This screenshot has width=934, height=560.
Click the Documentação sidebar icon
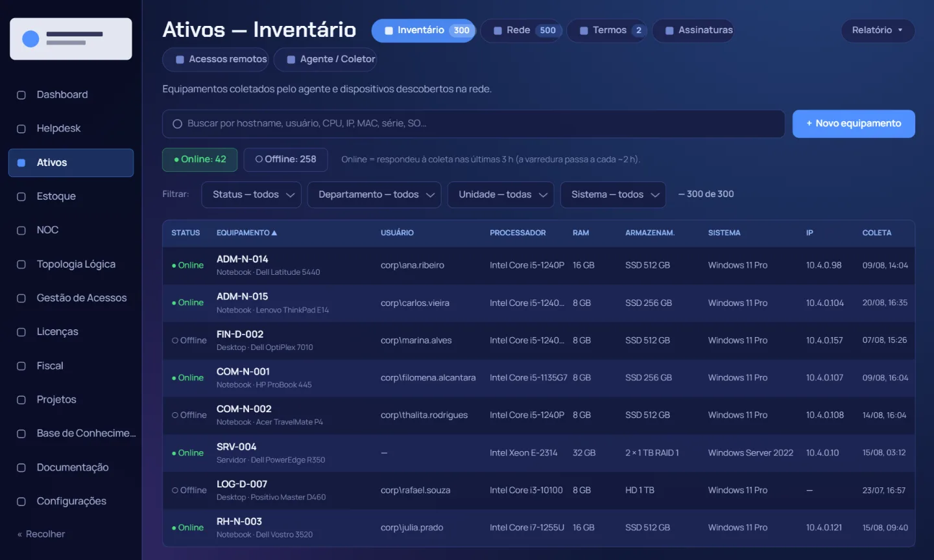21,467
